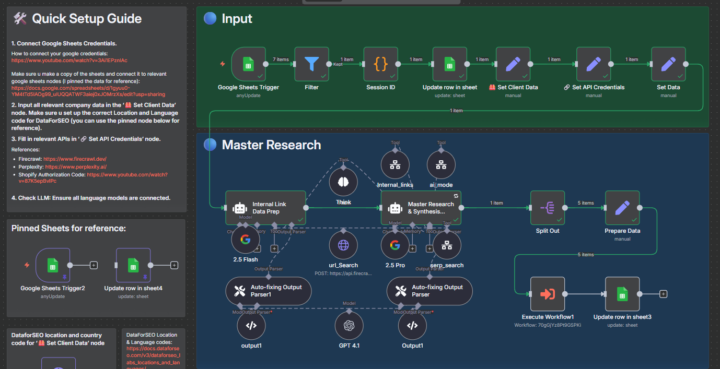Open the Google credentials YouTube link
Screen dimensions: 720x369
point(69,60)
